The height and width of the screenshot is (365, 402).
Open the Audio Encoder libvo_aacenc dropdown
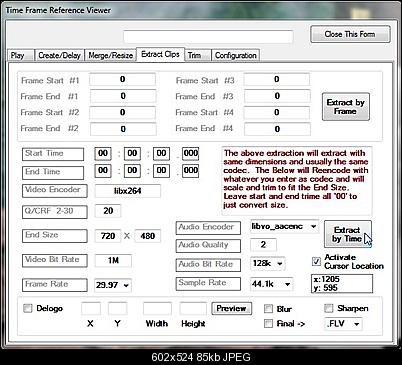284,226
